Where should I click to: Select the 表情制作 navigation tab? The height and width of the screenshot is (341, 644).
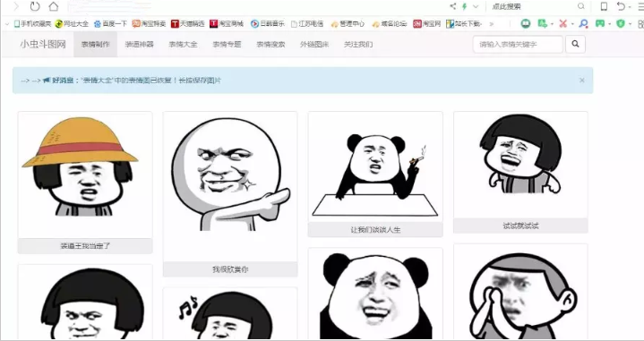click(95, 45)
